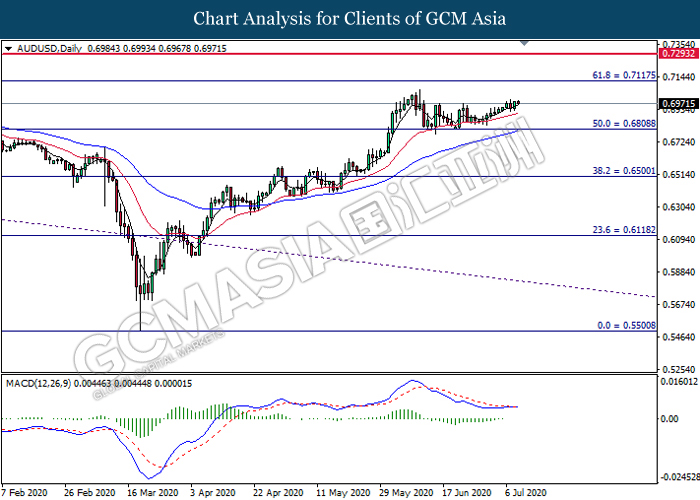
Task: Select the 0.0 = 0.55008 Fibonacci label
Action: pyautogui.click(x=627, y=325)
